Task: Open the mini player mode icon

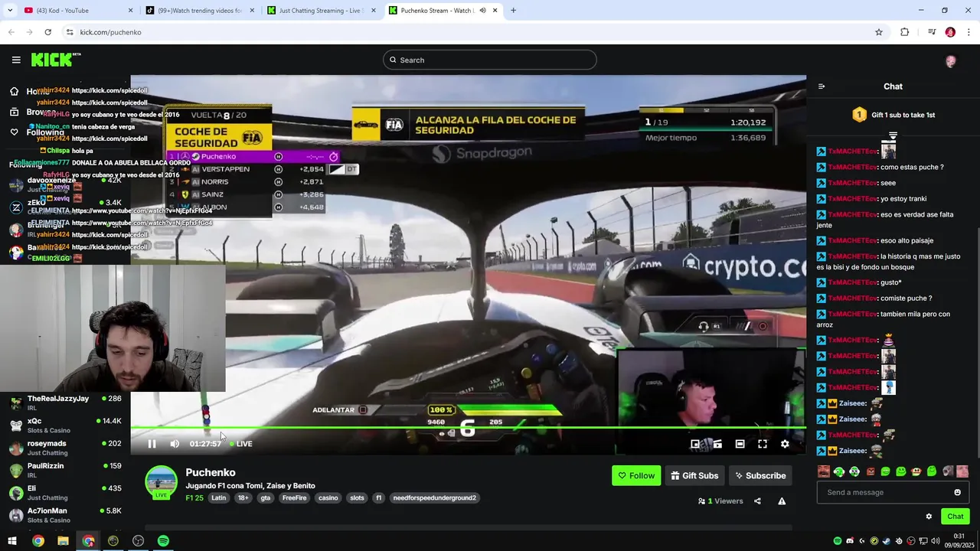Action: (x=695, y=444)
